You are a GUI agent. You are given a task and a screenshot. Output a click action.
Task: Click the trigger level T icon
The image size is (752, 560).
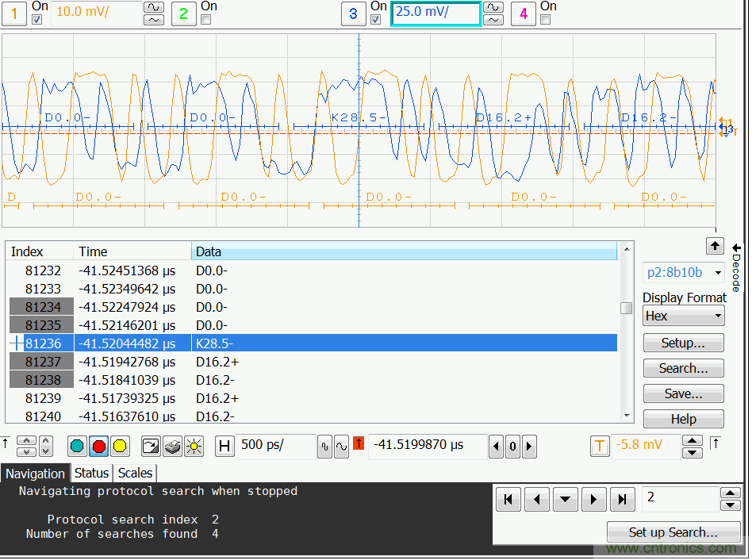point(600,447)
